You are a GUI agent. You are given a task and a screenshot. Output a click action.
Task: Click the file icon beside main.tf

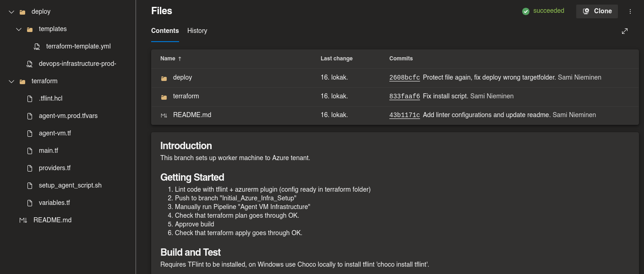30,150
